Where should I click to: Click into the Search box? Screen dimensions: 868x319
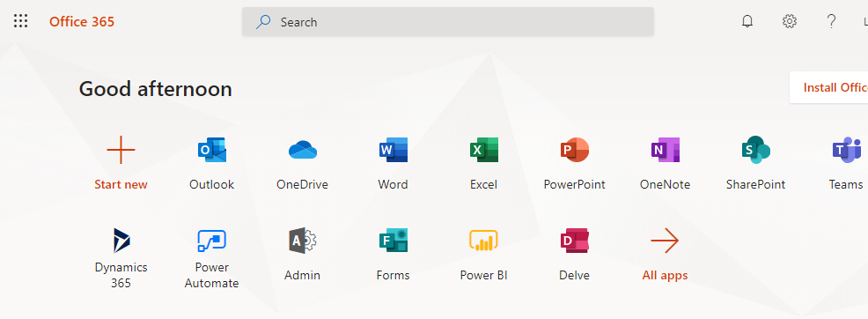[x=448, y=22]
